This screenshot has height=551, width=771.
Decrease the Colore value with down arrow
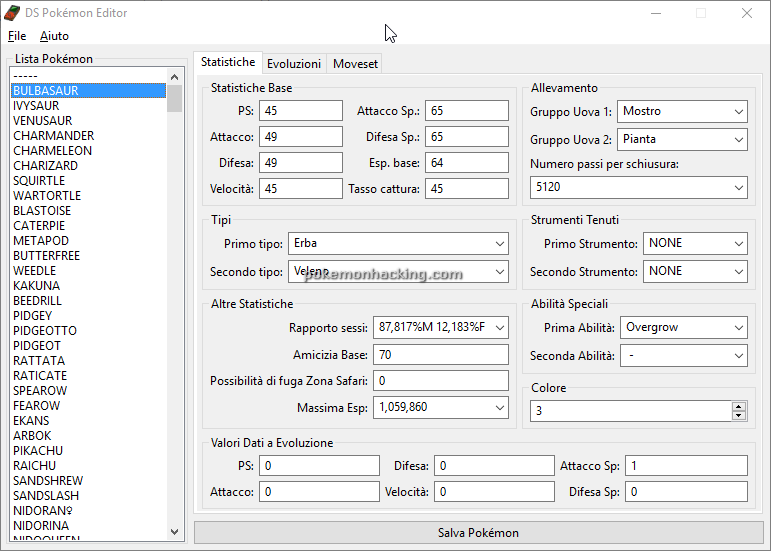pos(739,415)
